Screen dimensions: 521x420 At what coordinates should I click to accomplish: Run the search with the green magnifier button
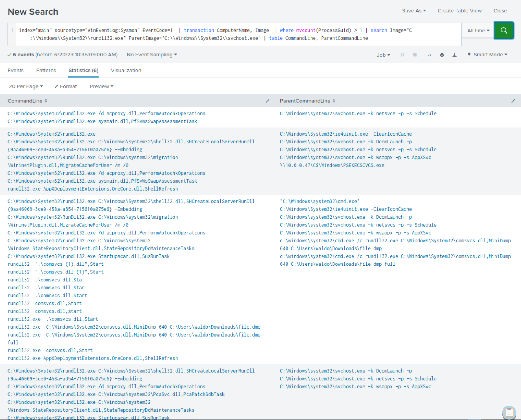(504, 31)
